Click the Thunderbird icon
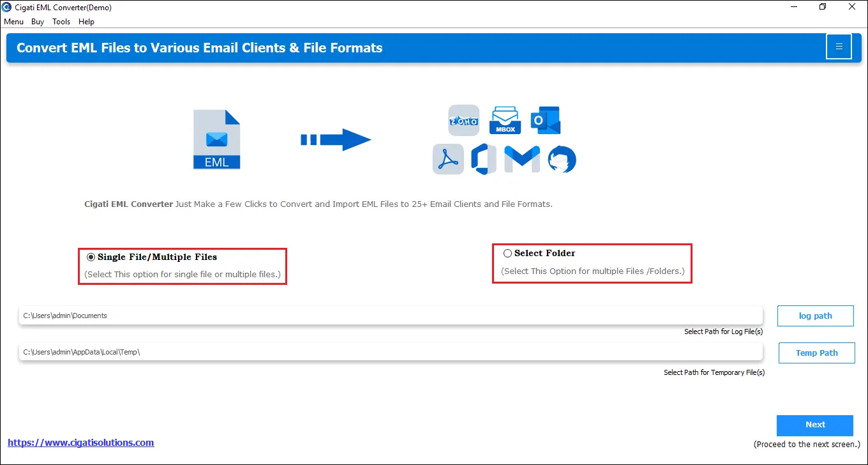Image resolution: width=868 pixels, height=465 pixels. (562, 160)
